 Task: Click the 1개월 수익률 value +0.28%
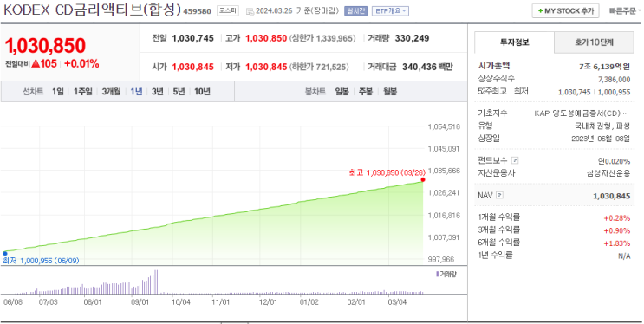click(x=616, y=218)
